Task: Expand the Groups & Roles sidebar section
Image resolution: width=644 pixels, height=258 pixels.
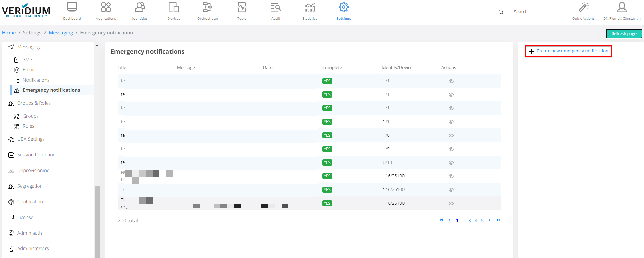Action: click(34, 103)
